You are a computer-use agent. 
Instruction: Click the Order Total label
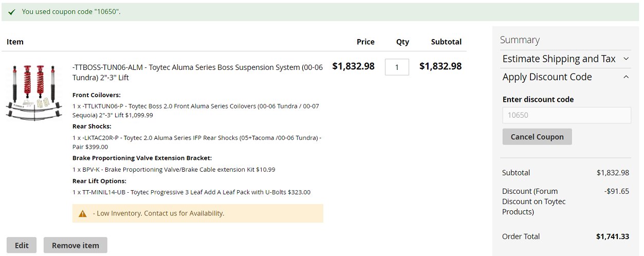tap(521, 236)
